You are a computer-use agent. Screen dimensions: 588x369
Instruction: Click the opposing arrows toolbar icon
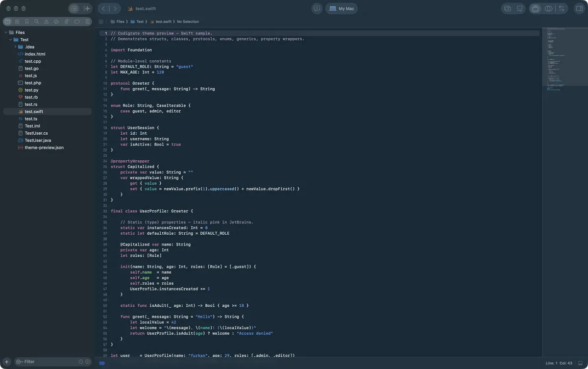(562, 8)
